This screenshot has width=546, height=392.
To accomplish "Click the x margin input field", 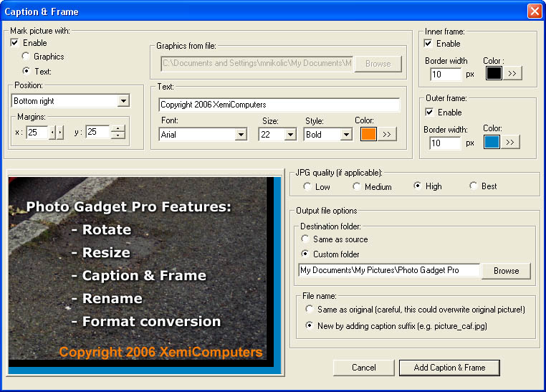I will click(x=37, y=133).
